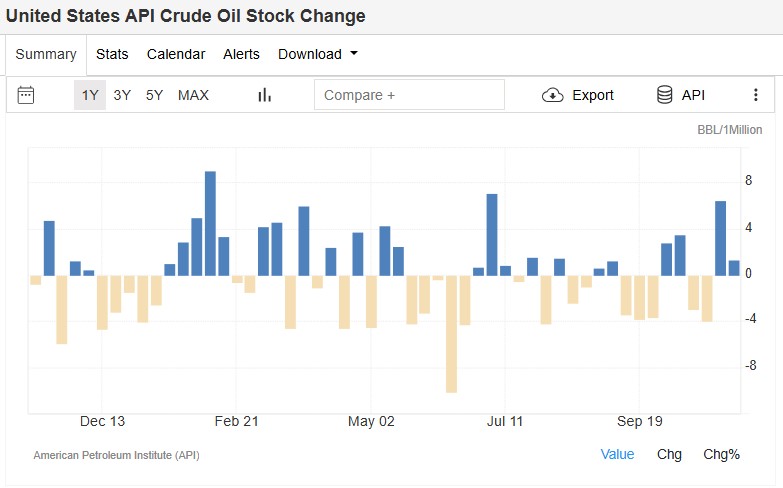Select the 1Y time range
This screenshot has height=488, width=783.
coord(89,95)
